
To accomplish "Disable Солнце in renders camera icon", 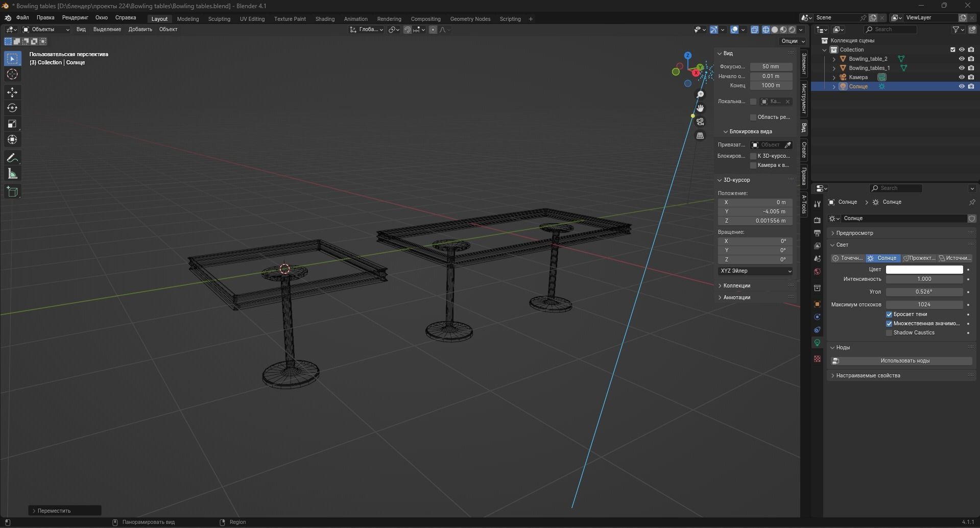I will tap(971, 86).
